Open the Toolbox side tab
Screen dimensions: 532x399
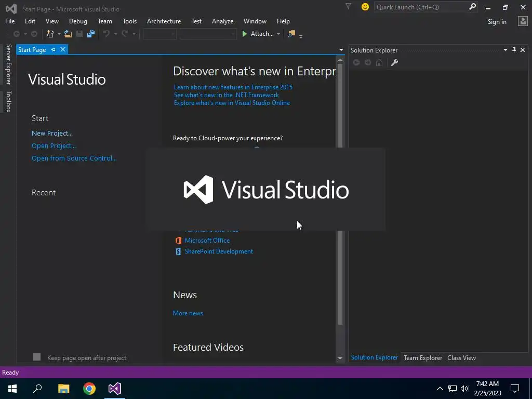point(8,101)
